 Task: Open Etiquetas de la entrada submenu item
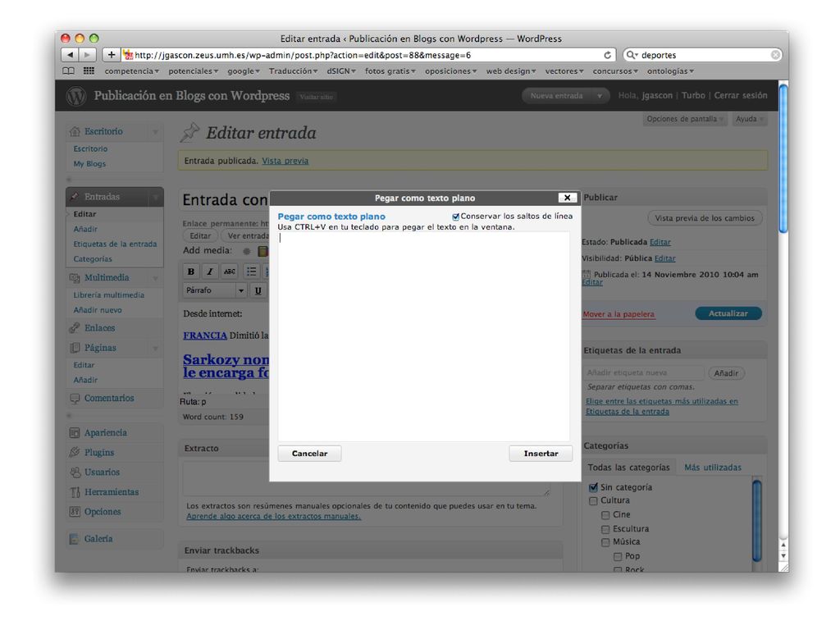point(115,244)
